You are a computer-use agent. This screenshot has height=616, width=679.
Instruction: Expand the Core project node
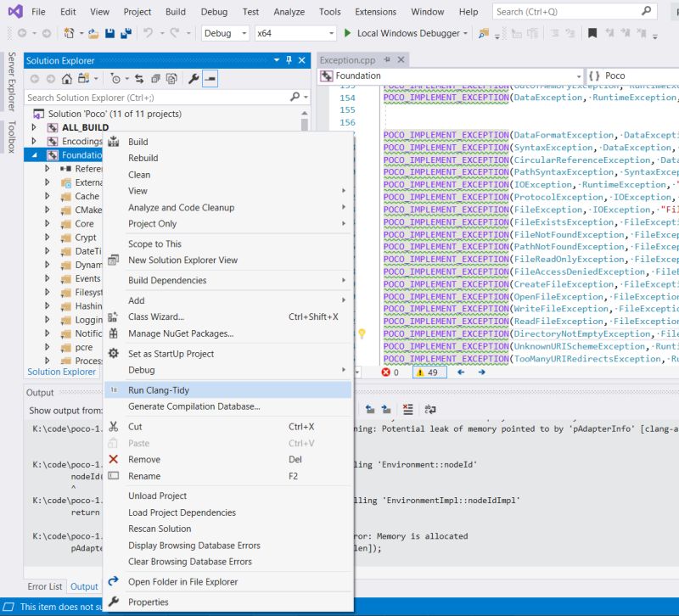click(49, 223)
